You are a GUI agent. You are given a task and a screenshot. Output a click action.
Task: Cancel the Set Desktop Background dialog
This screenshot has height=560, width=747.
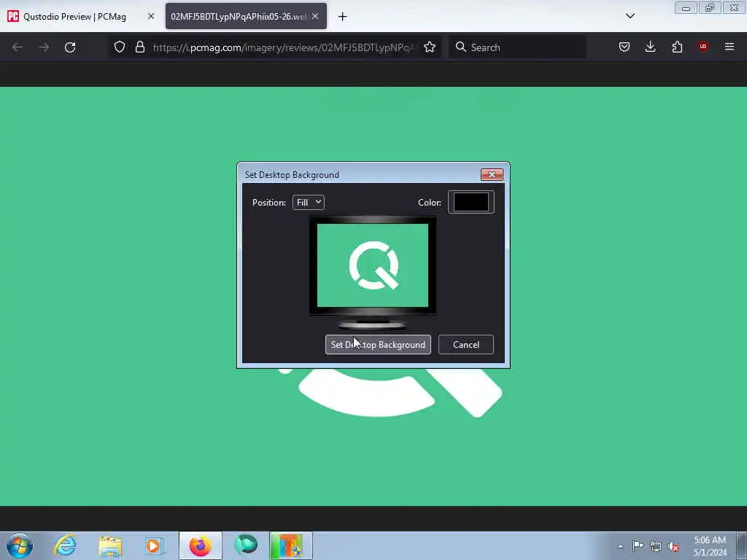[466, 345]
